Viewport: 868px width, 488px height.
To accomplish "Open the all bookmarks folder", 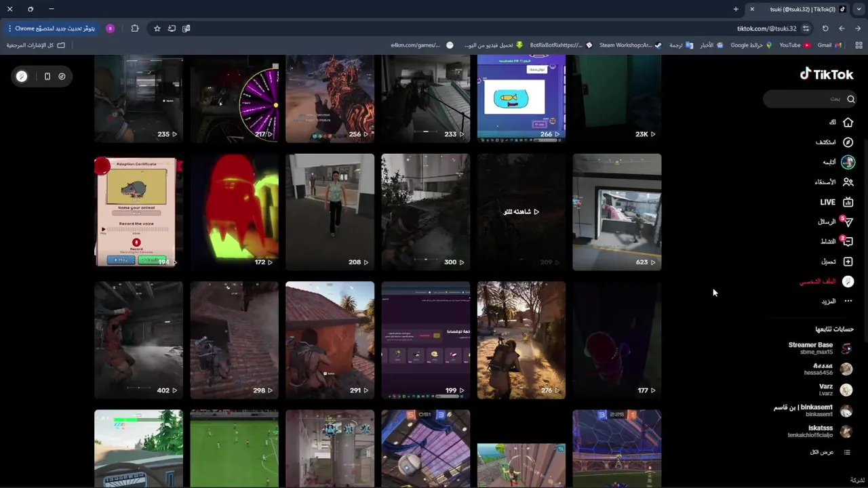I will click(36, 45).
